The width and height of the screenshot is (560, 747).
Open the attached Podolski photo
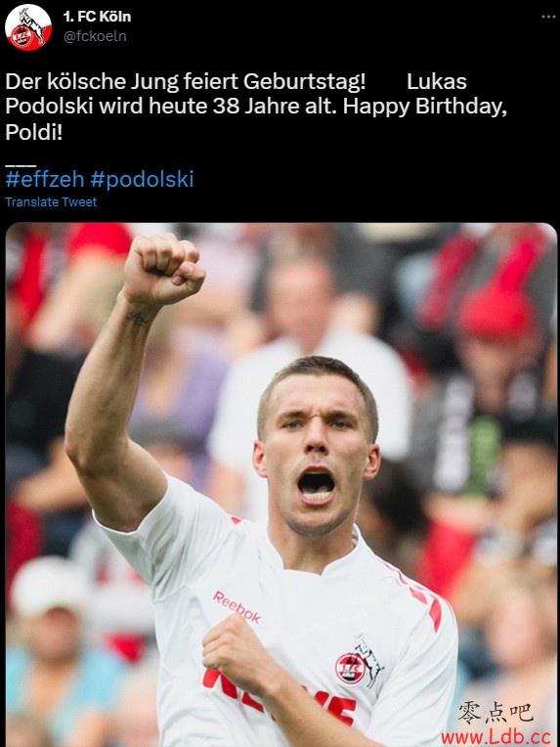[280, 485]
